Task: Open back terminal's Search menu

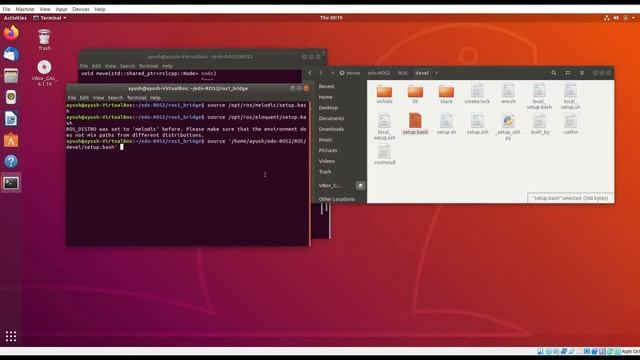Action: click(x=127, y=66)
